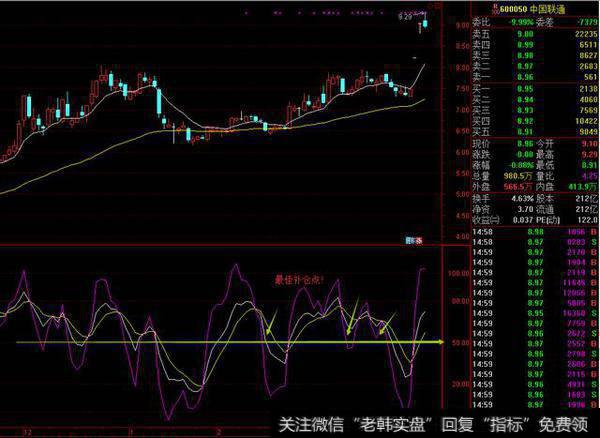Click the 最低 low price value 8.91
The width and height of the screenshot is (600, 438).
coord(589,165)
